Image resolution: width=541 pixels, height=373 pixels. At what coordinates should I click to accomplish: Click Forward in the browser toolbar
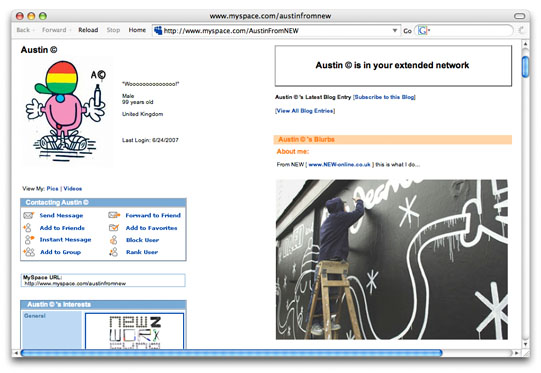(54, 30)
